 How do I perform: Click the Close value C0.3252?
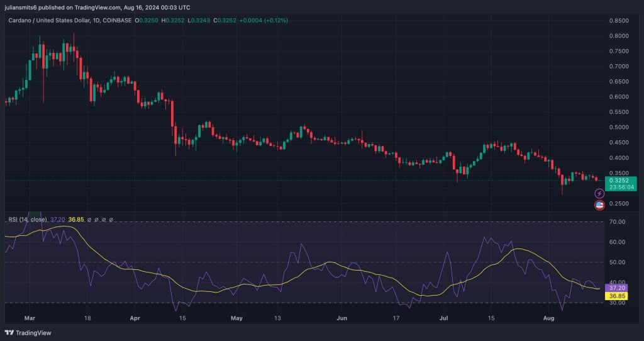pyautogui.click(x=225, y=21)
